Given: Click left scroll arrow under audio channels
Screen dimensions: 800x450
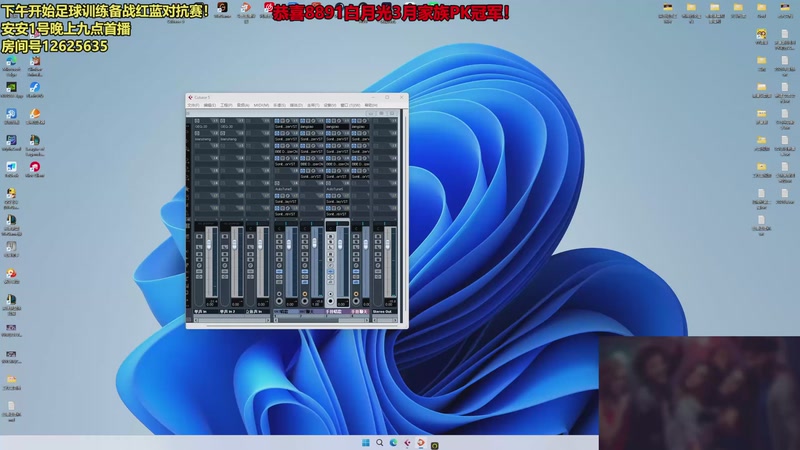Looking at the screenshot, I should point(276,320).
